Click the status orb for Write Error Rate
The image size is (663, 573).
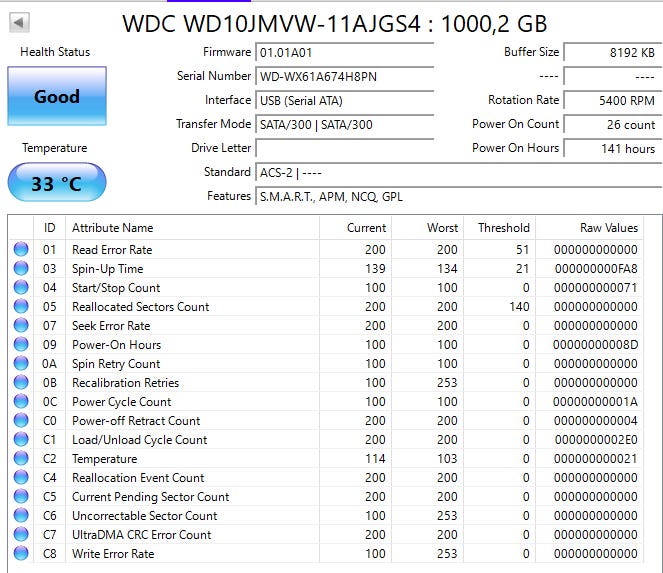point(21,554)
